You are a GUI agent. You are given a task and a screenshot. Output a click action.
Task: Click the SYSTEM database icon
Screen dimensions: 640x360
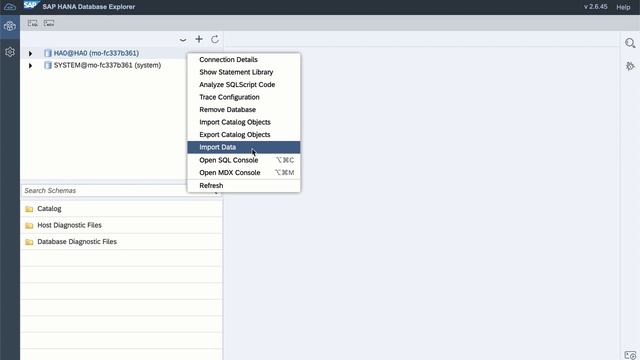[x=48, y=65]
